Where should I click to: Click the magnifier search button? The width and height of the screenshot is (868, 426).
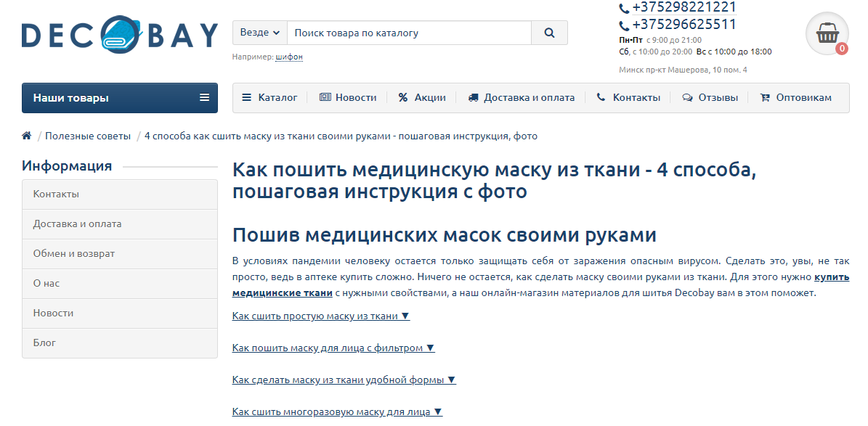pyautogui.click(x=549, y=33)
